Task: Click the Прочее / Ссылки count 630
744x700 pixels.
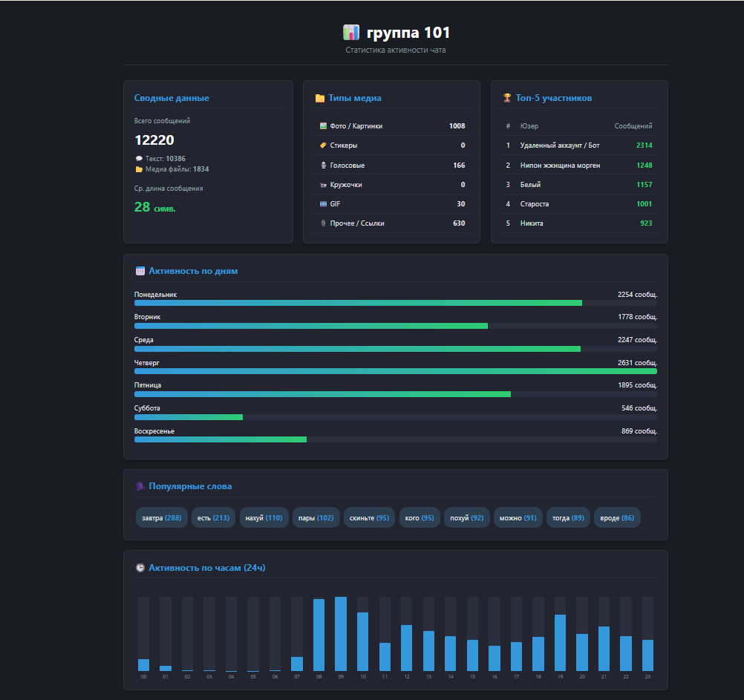Action: tap(459, 223)
